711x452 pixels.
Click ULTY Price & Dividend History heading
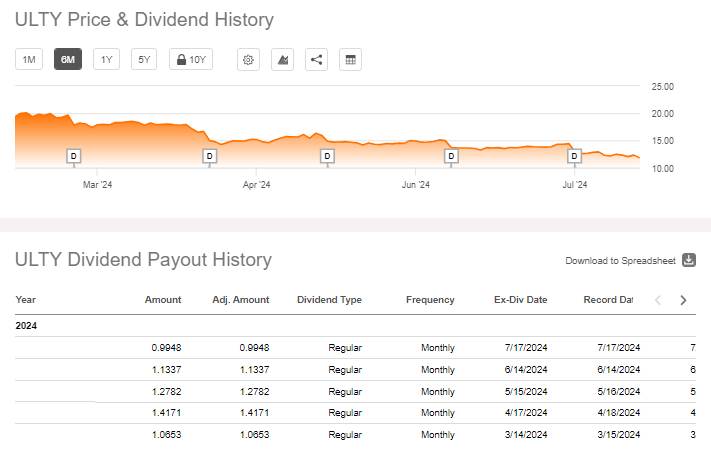(144, 20)
